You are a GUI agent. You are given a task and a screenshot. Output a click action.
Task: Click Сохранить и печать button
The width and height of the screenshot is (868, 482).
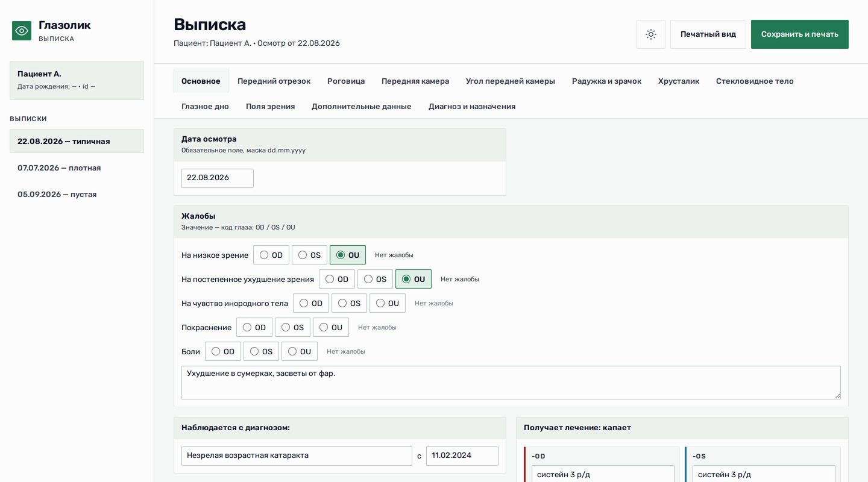click(x=800, y=34)
